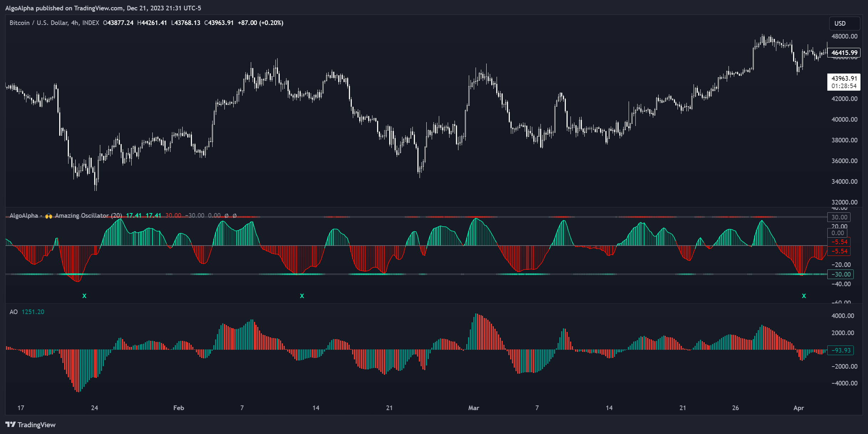Click the close value C43963.91
This screenshot has width=868, height=434.
219,23
